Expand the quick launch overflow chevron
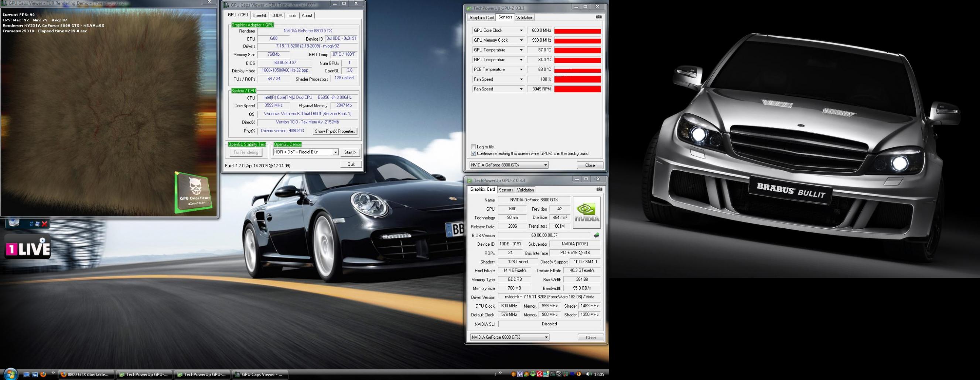The image size is (980, 380). [53, 373]
